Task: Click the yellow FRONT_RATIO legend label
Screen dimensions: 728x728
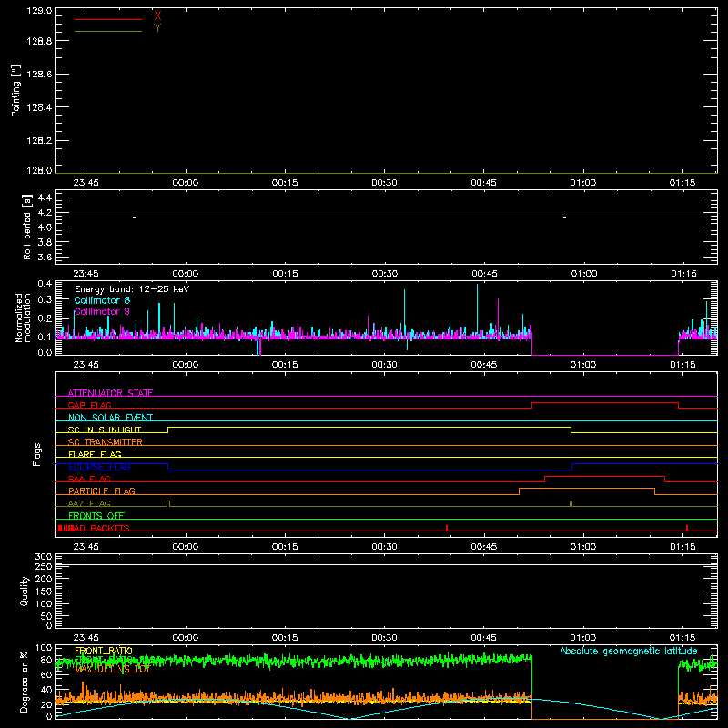Action: 104,651
